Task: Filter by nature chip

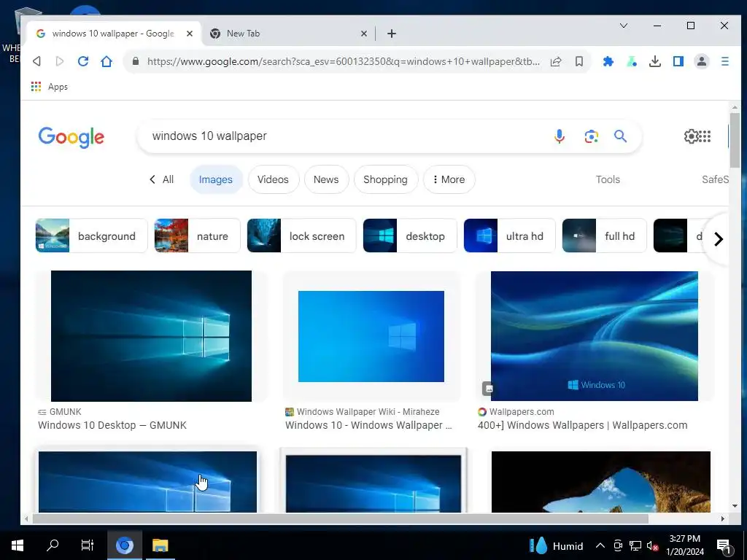Action: pyautogui.click(x=197, y=236)
